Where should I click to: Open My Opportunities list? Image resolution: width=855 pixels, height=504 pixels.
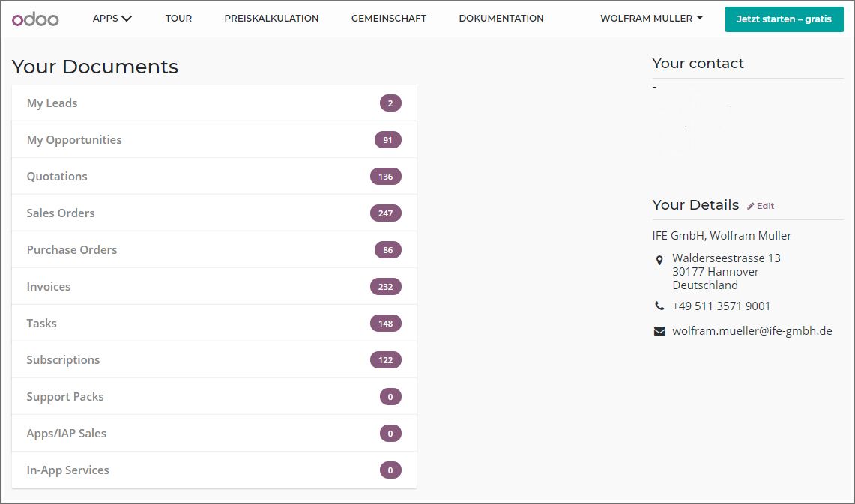click(74, 140)
